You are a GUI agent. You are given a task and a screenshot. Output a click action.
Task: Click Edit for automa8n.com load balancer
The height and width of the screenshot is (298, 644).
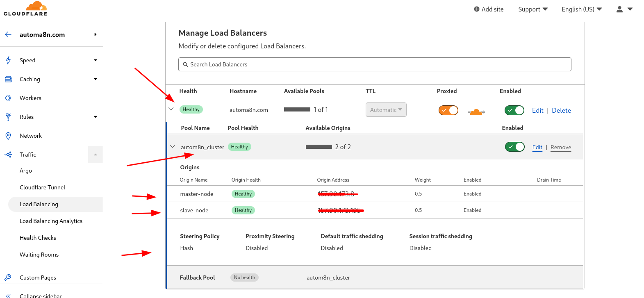click(538, 110)
